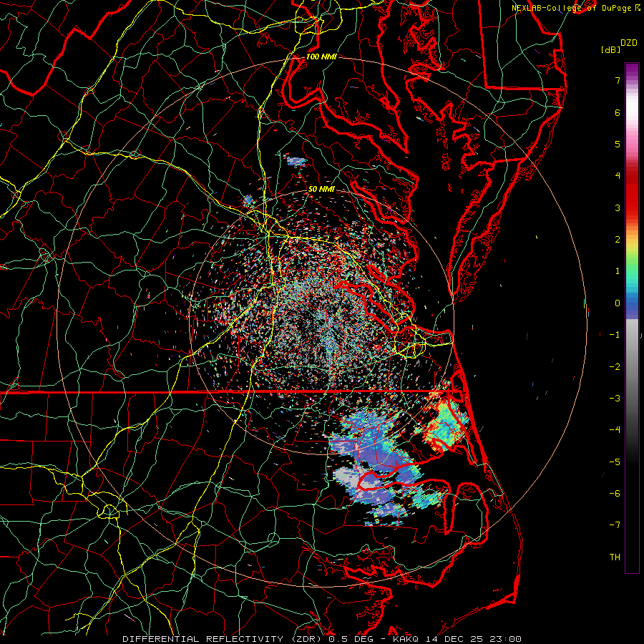644x644 pixels.
Task: Click the -5 value on the dB scale
Action: 615,462
